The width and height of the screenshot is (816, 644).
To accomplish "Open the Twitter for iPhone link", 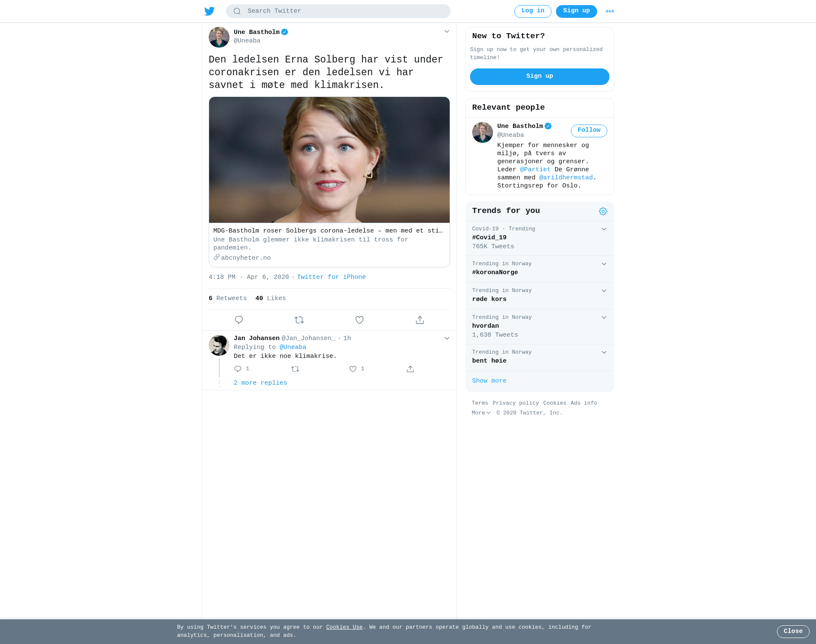I will (x=331, y=277).
